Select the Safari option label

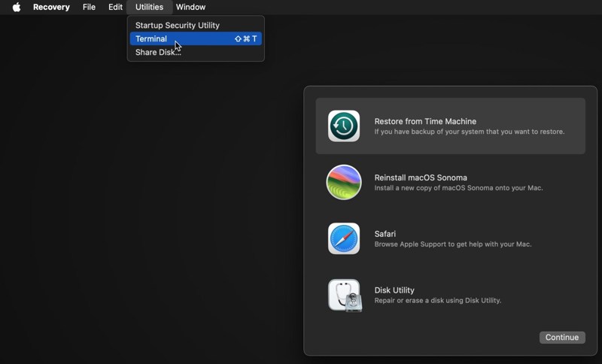point(385,234)
